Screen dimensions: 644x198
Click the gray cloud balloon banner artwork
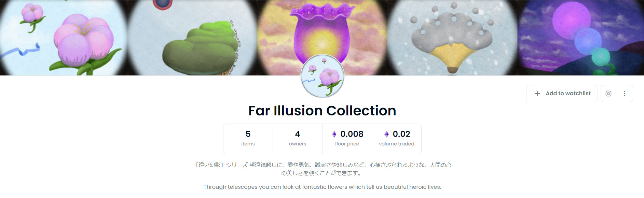[x=452, y=38]
